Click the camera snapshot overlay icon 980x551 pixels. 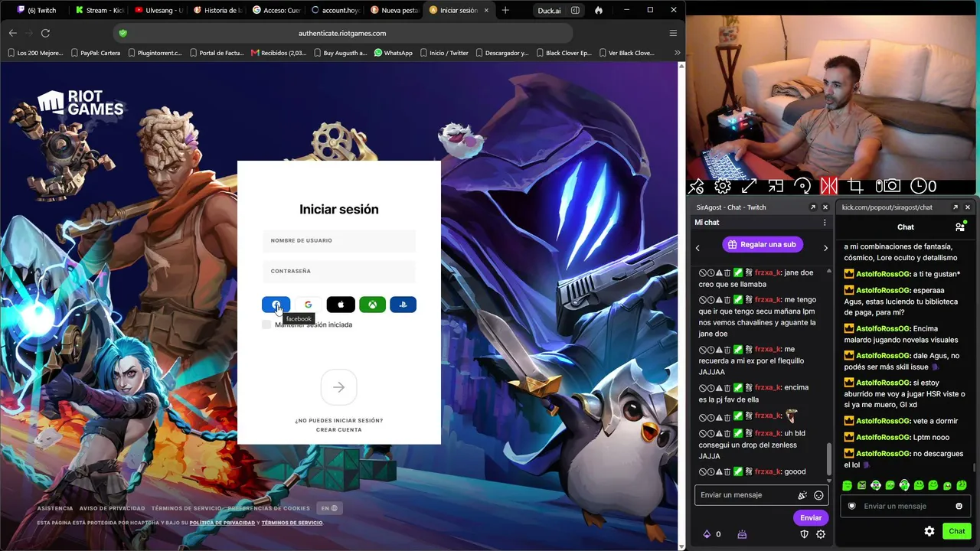pos(888,186)
